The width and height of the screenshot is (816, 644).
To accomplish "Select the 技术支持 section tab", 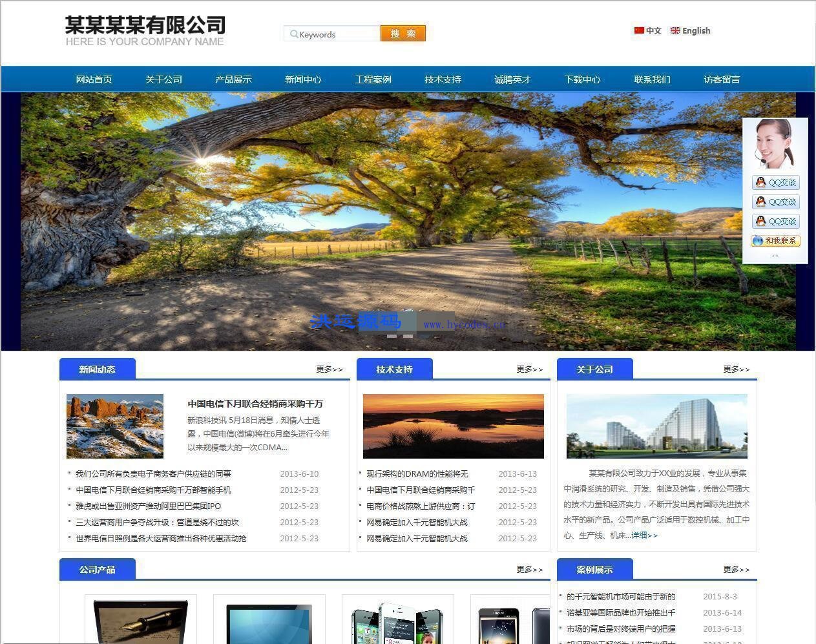I will point(395,369).
